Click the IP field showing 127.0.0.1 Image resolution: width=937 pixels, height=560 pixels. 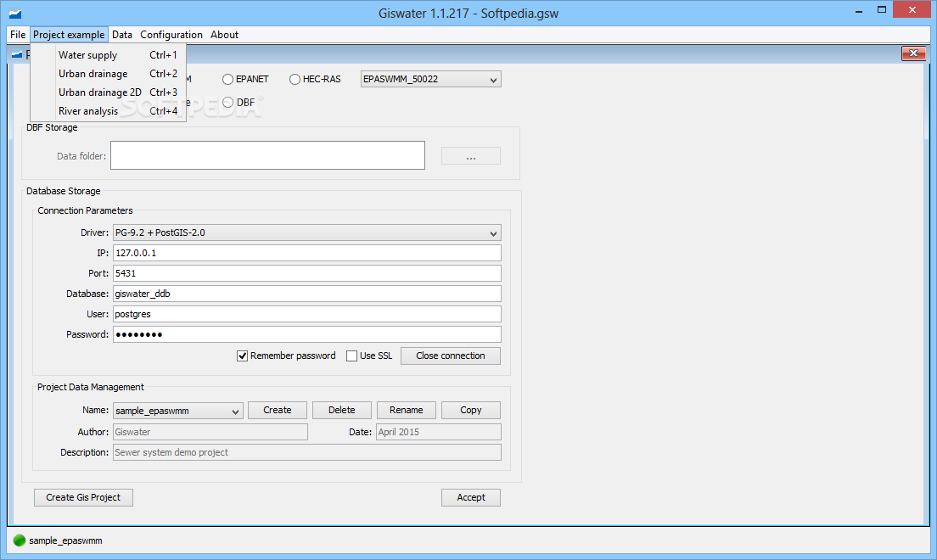[307, 253]
